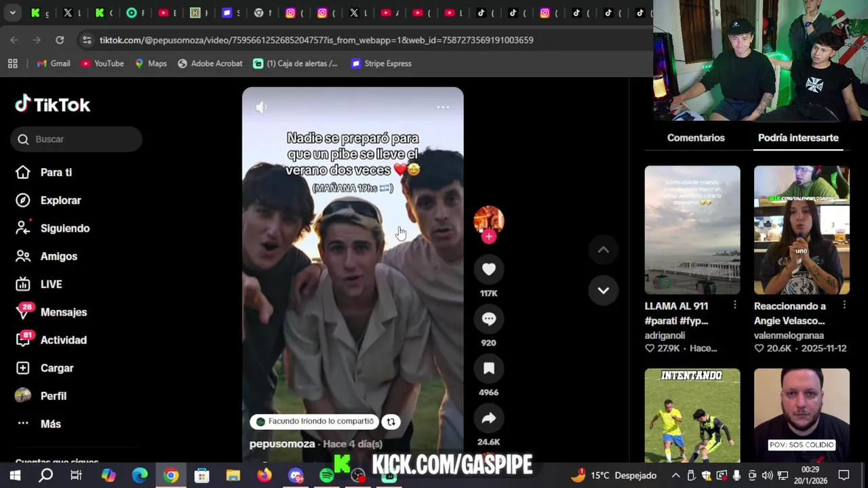Open the 'LLAMA AL 911' video thumbnail
Image resolution: width=868 pixels, height=488 pixels.
click(x=692, y=230)
